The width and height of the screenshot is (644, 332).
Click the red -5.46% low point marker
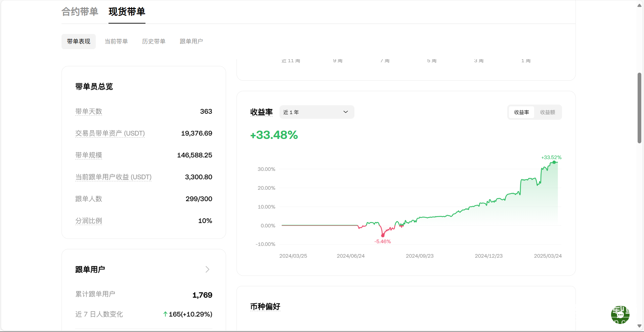[383, 235]
